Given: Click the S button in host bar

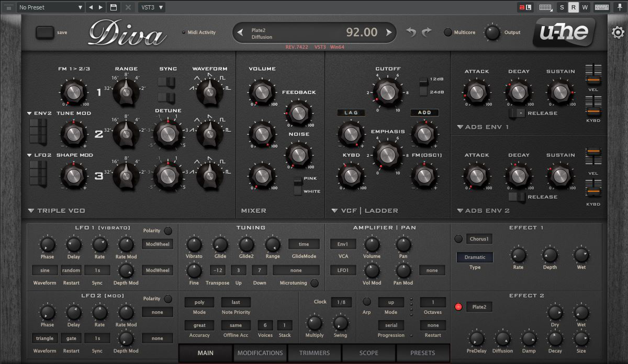Looking at the screenshot, I should (x=562, y=7).
